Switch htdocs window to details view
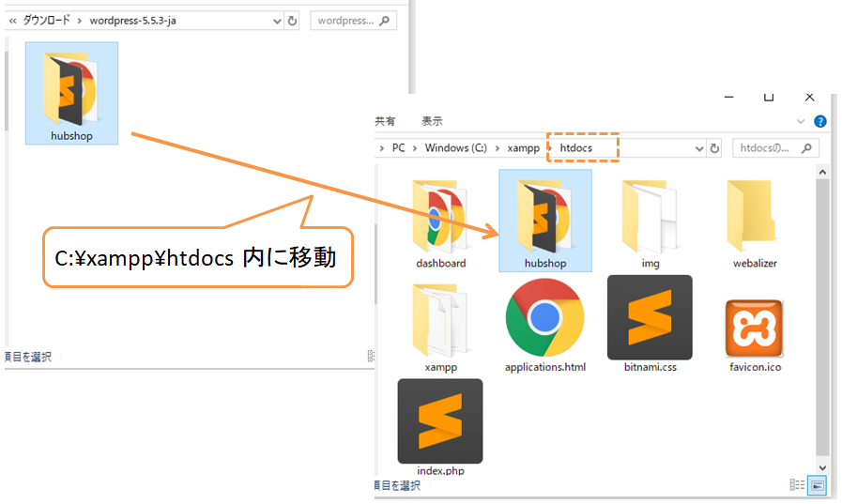The image size is (842, 504). pyautogui.click(x=797, y=485)
